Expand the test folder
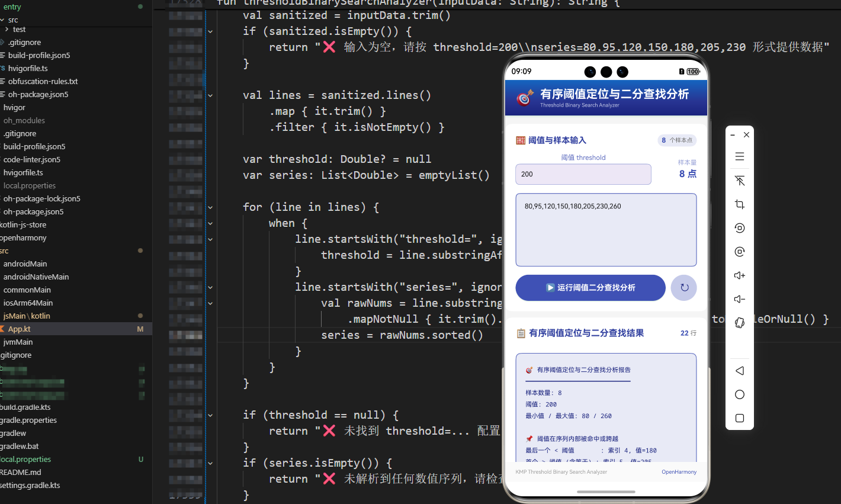Screen dimensions: 841x504 7,29
